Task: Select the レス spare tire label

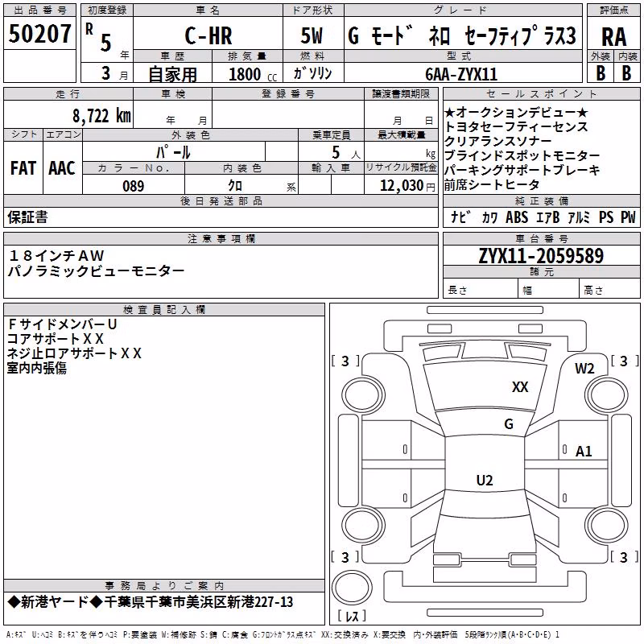Action: coord(352,616)
